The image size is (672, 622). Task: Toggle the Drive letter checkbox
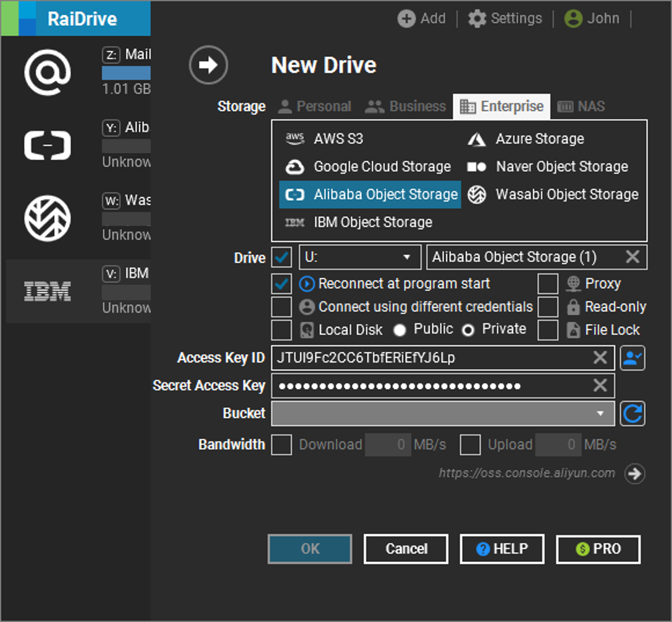(x=282, y=257)
